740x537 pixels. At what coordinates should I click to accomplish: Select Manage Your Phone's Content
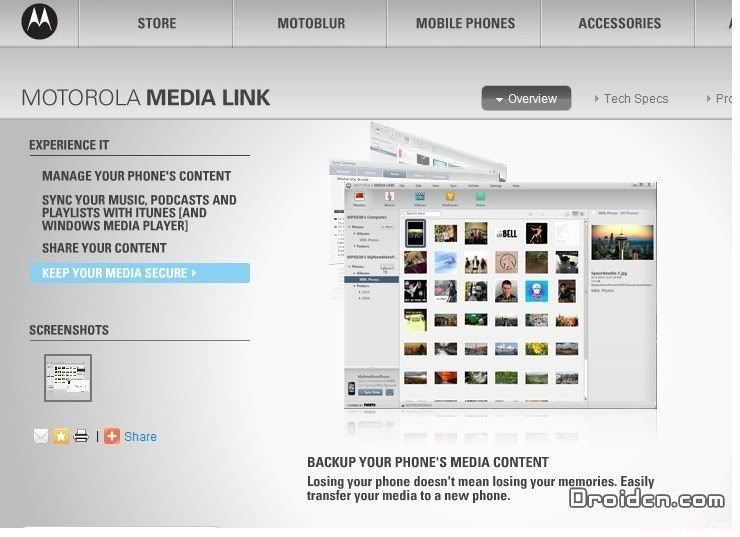point(136,176)
